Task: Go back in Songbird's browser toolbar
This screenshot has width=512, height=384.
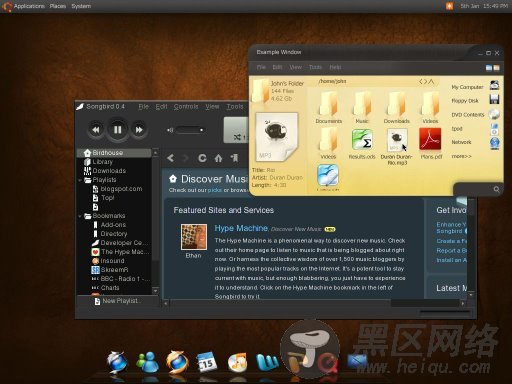Action: click(171, 158)
